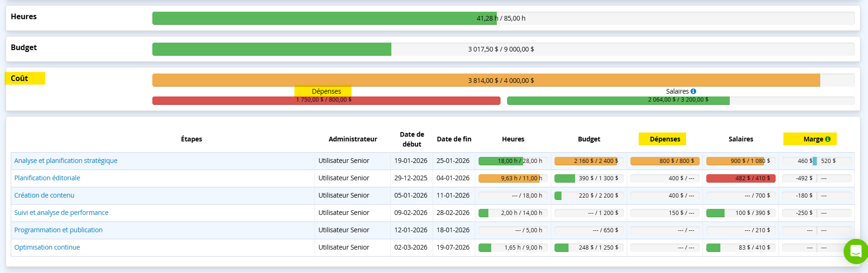The height and width of the screenshot is (273, 868).
Task: Click the highlighted Dépenses column header
Action: (665, 139)
